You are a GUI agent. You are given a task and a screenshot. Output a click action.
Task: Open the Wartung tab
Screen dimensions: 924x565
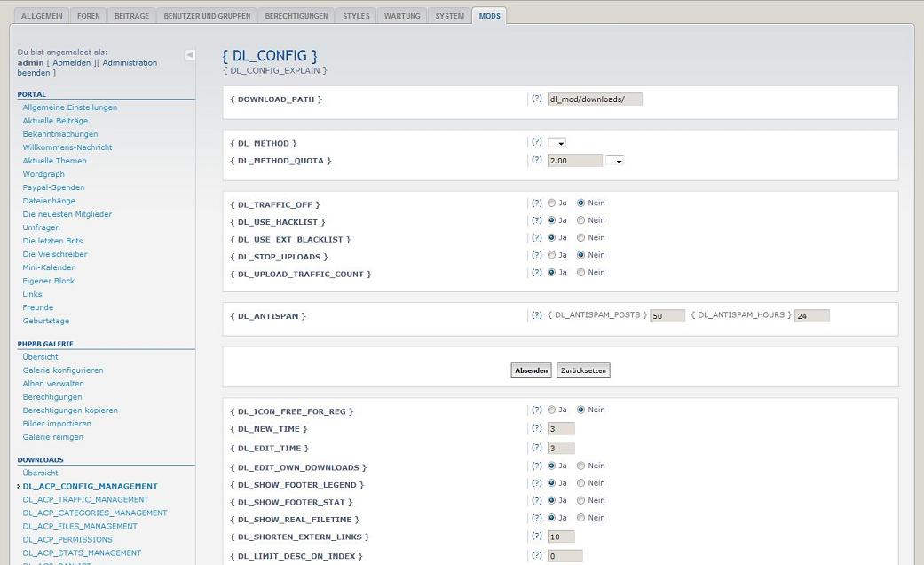(402, 16)
